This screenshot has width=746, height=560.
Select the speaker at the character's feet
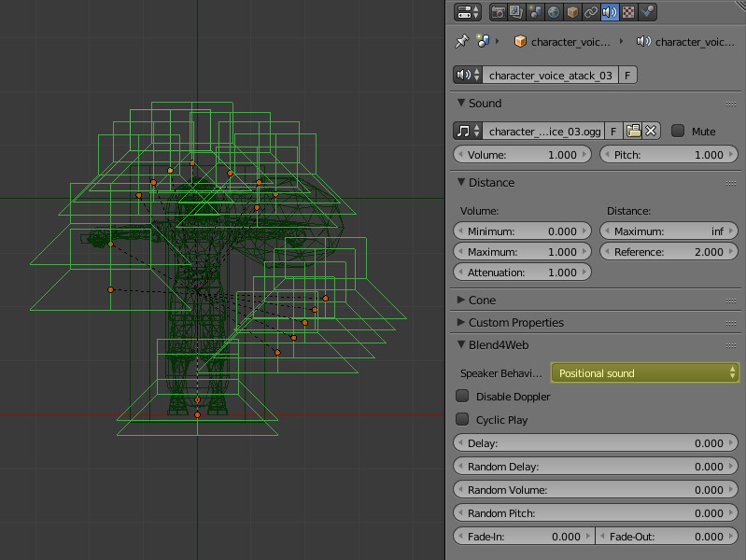197,415
